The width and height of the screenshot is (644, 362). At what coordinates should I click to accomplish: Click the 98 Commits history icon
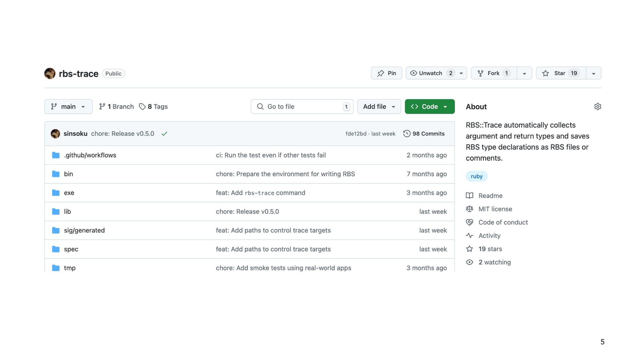point(407,134)
